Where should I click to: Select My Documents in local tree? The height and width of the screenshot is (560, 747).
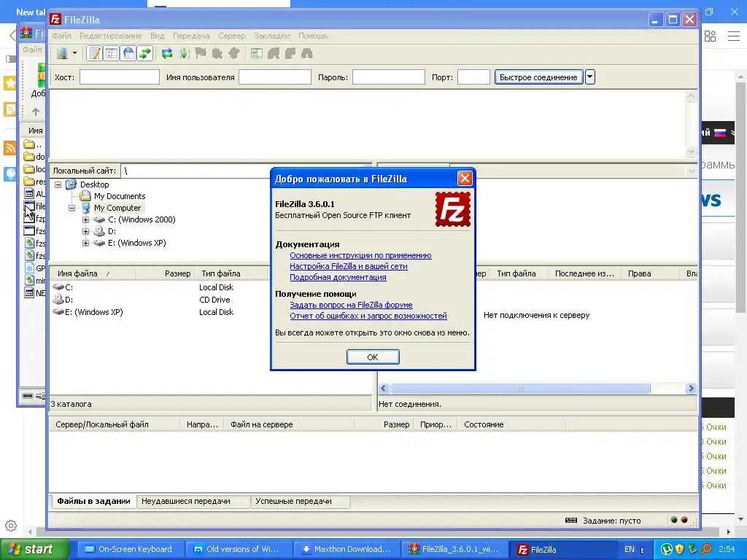pyautogui.click(x=120, y=196)
